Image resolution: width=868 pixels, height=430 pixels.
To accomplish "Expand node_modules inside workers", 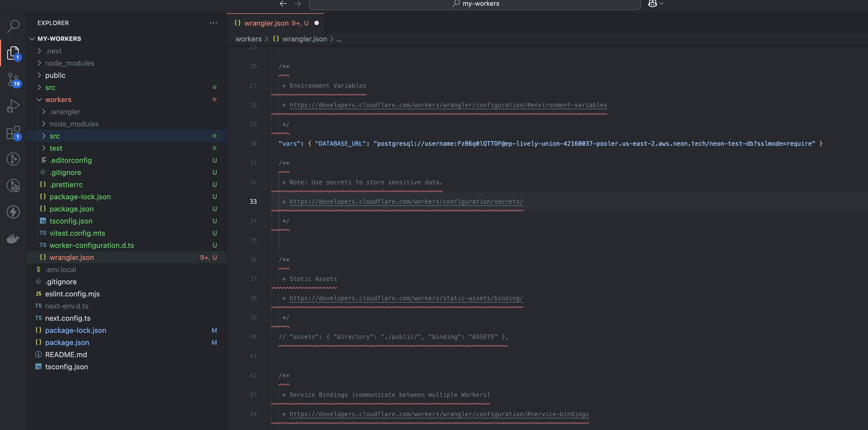I will [126, 124].
